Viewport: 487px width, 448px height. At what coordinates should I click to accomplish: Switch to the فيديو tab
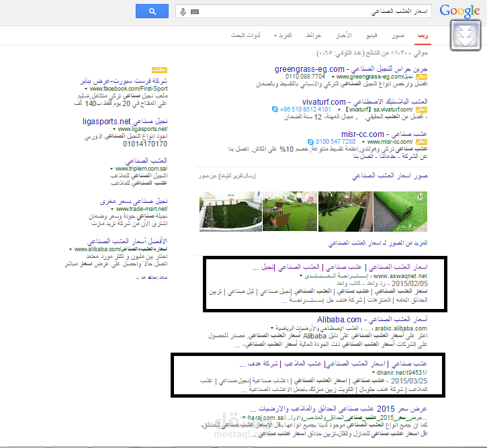click(371, 36)
